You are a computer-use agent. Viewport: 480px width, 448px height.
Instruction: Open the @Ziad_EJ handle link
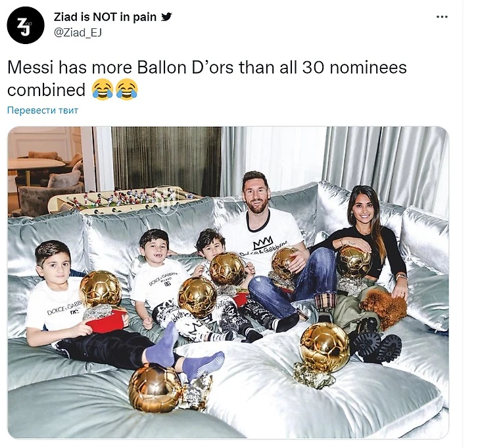tap(78, 32)
